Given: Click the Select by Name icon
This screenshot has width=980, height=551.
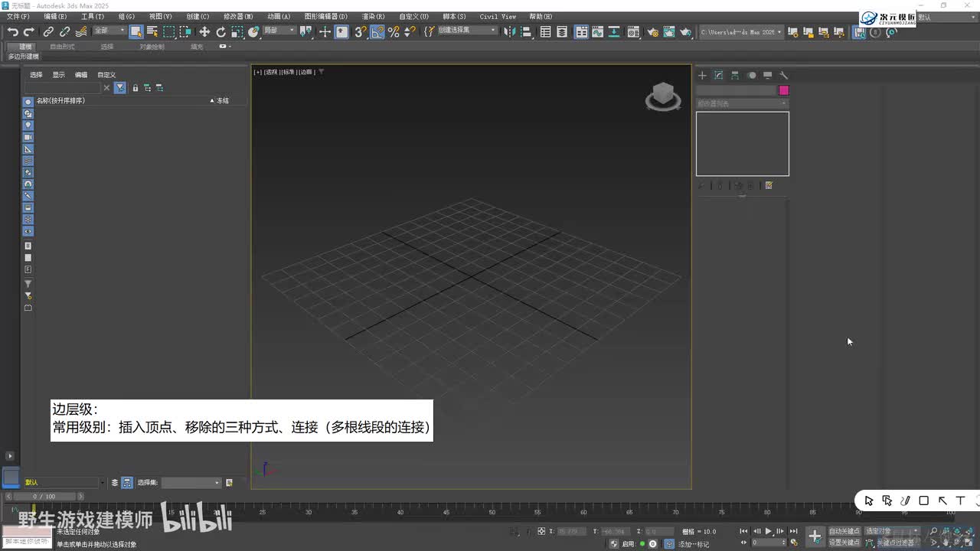Looking at the screenshot, I should (x=152, y=31).
